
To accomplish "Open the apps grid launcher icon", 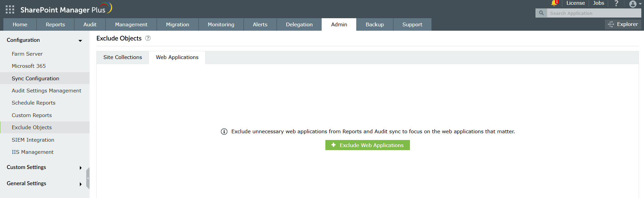I will (x=10, y=9).
